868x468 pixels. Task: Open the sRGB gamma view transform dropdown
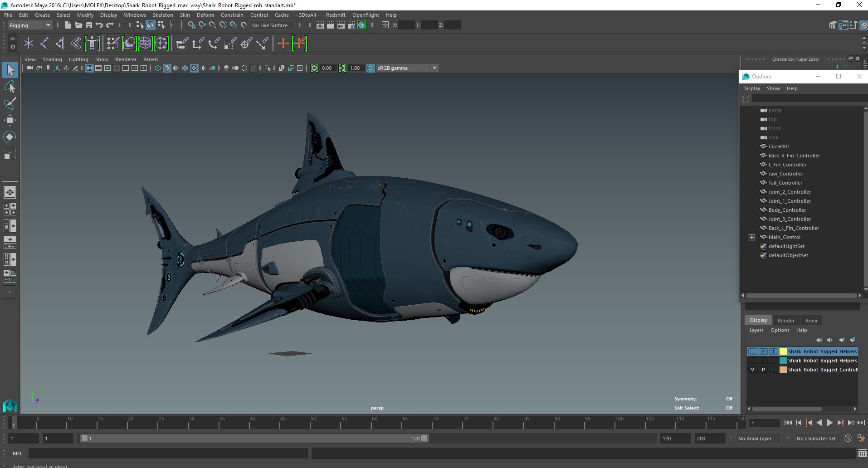(x=407, y=68)
